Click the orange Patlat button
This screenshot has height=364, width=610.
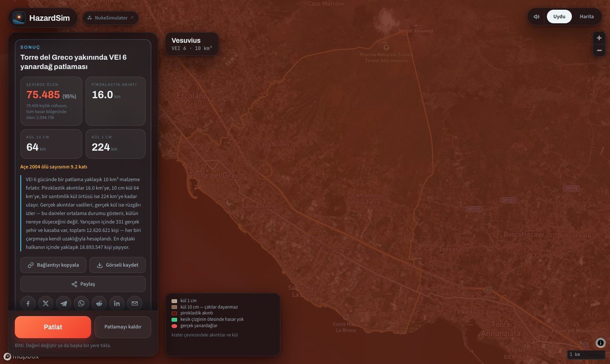coord(53,327)
